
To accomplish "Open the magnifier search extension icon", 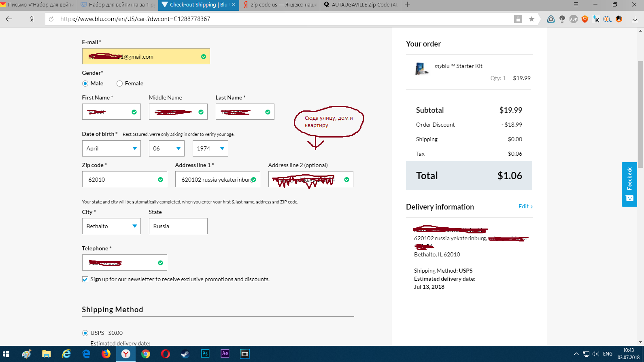I will click(607, 19).
